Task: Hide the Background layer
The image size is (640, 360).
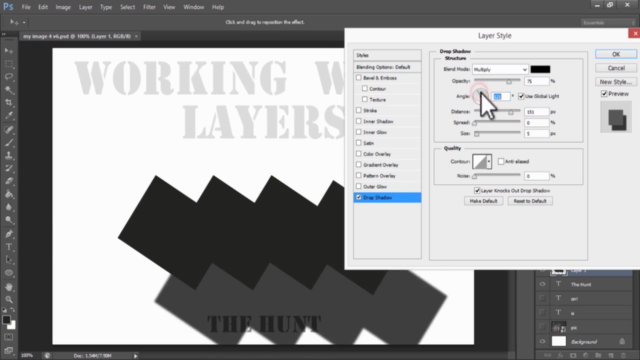Action: click(x=542, y=342)
